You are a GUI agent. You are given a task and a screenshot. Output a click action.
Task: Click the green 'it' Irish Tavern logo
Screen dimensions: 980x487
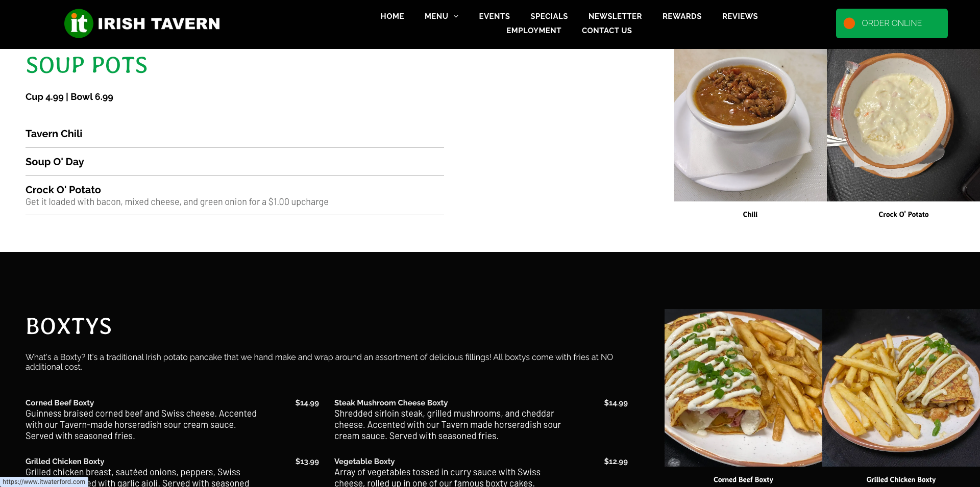79,23
